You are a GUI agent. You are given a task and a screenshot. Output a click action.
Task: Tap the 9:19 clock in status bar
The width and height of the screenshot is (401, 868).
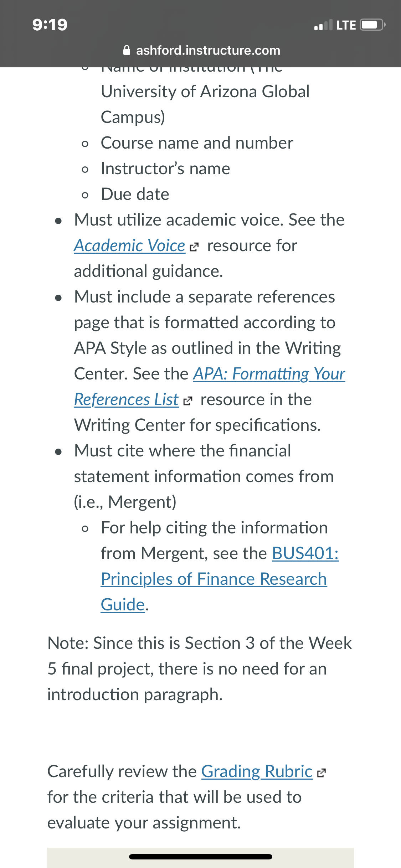(x=50, y=25)
